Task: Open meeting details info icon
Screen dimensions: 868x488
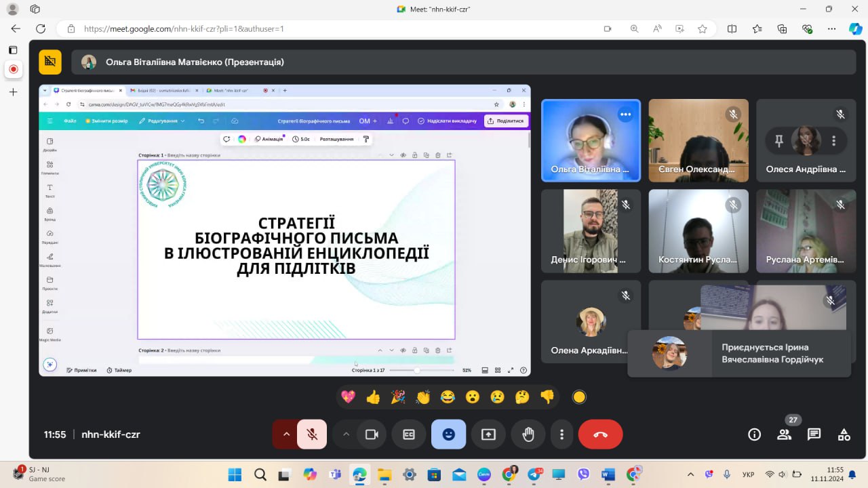Action: click(754, 434)
